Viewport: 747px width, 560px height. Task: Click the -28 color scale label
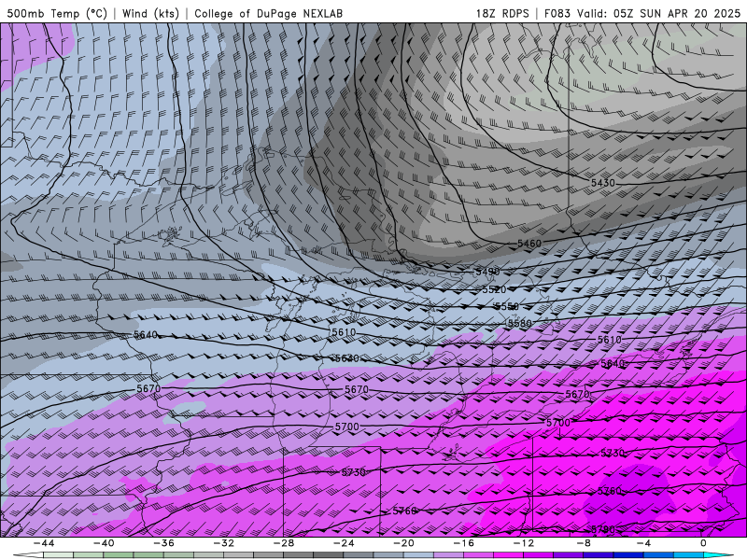point(284,543)
